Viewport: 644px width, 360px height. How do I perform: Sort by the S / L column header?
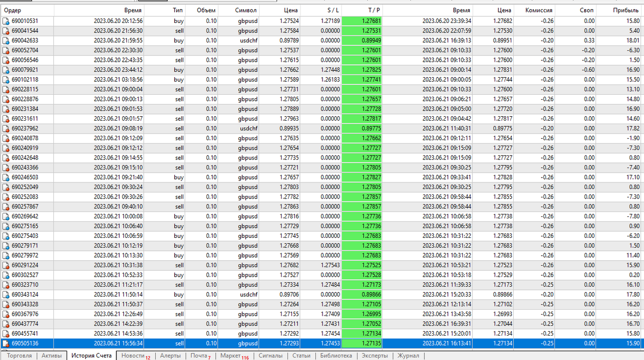pos(322,10)
